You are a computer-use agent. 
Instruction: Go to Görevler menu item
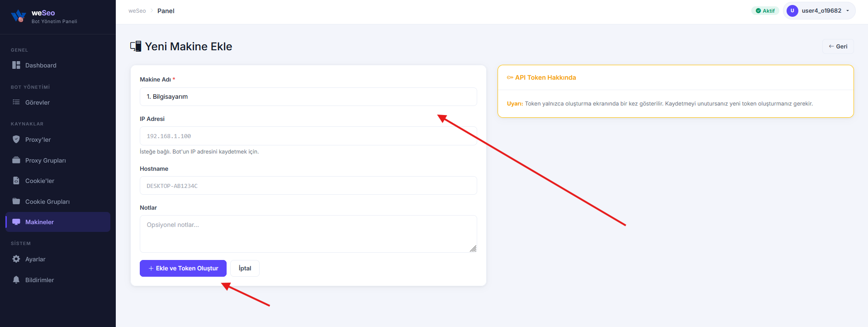point(58,102)
